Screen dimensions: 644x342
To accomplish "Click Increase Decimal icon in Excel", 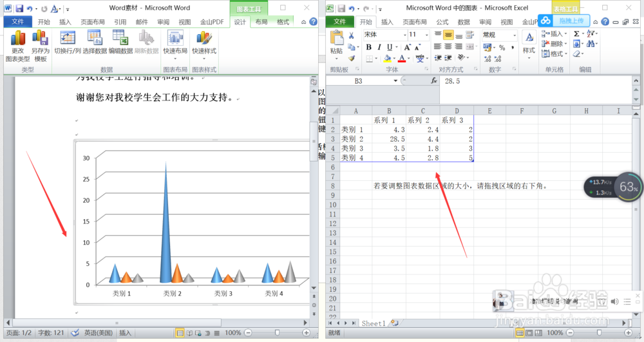I will click(x=488, y=59).
